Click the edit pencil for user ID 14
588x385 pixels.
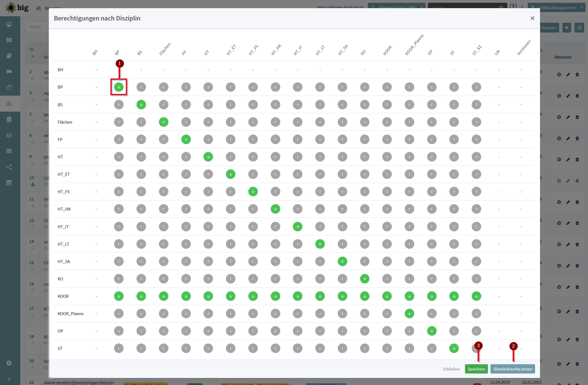[568, 245]
